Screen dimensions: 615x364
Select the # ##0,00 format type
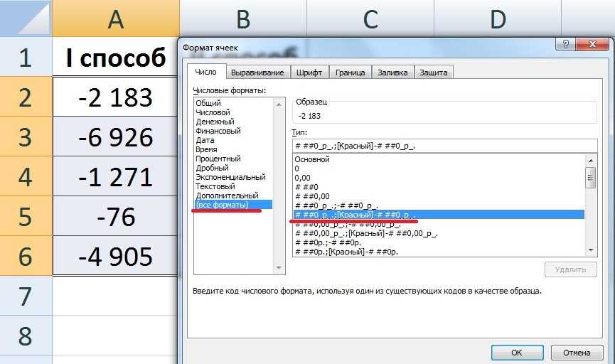tap(439, 196)
